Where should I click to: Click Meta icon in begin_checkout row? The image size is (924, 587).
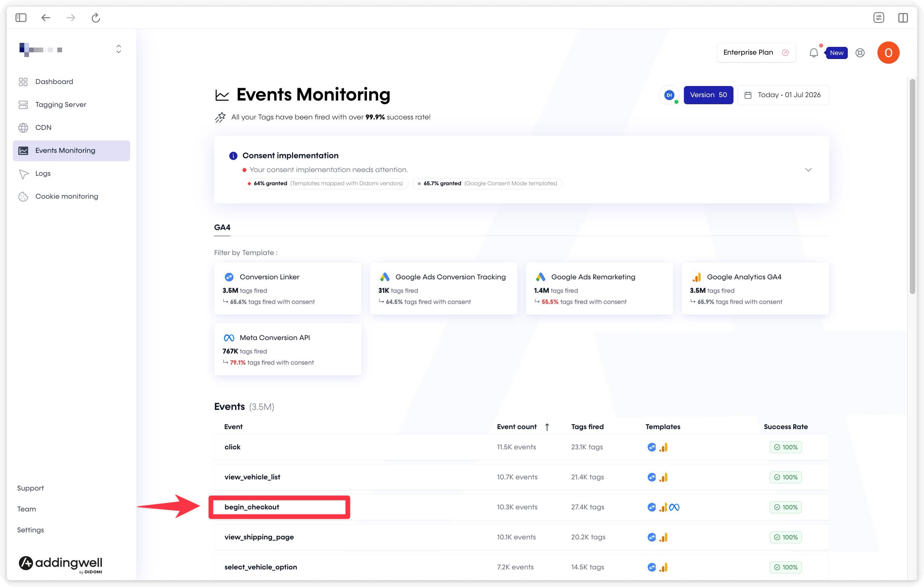point(674,507)
